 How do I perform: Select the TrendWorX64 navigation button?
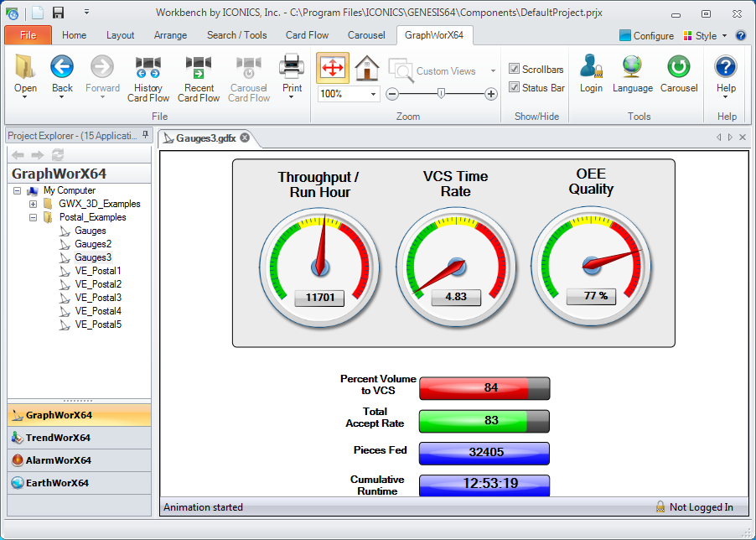[80, 438]
